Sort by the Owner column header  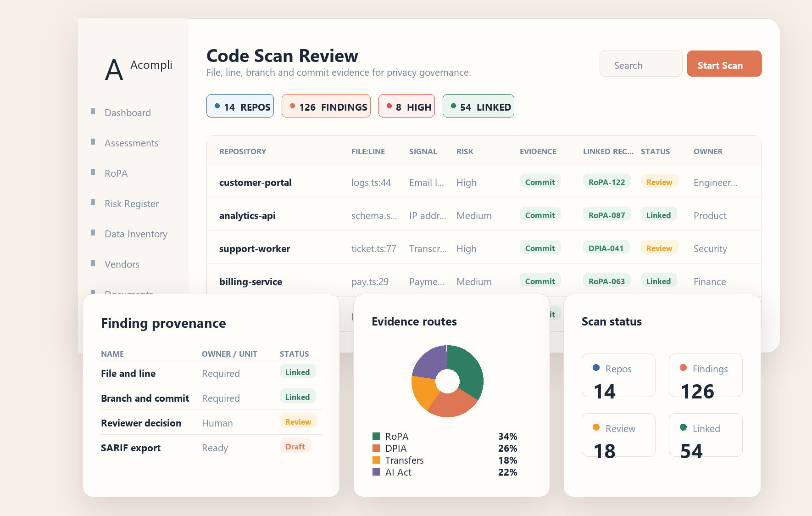pos(708,151)
